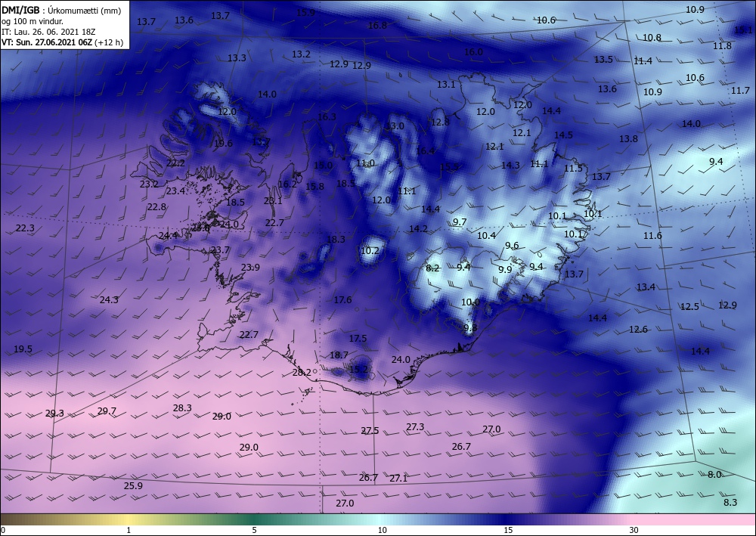
Task: Click the 13.5 value northeast of Iceland
Action: (x=603, y=59)
